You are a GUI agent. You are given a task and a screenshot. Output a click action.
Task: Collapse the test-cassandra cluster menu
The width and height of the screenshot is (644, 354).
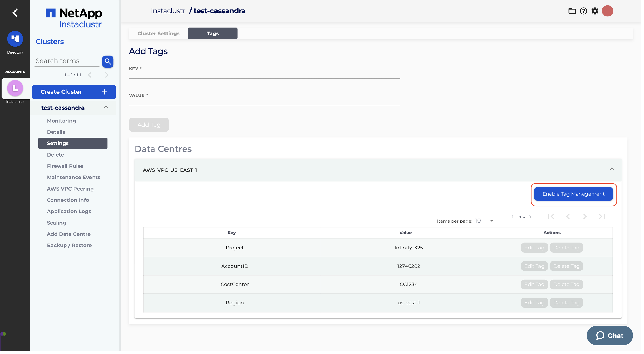coord(106,107)
